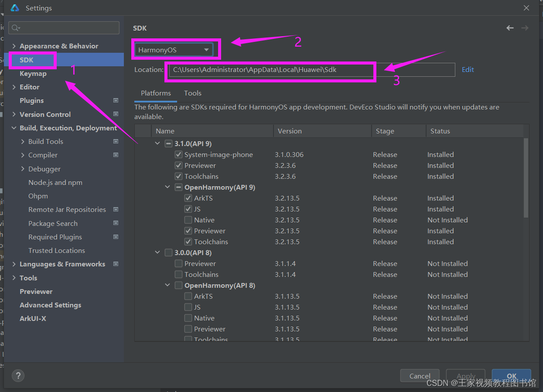The image size is (543, 392).
Task: Collapse Build, Execution, Deployment section
Action: tap(14, 128)
